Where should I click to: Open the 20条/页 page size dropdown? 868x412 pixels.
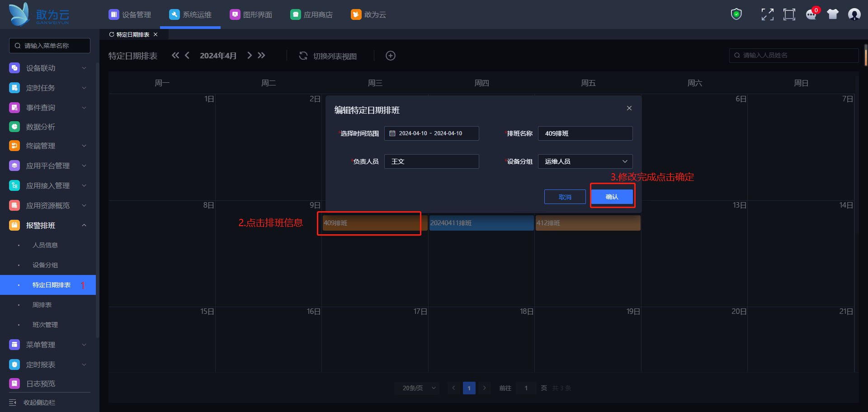click(417, 388)
